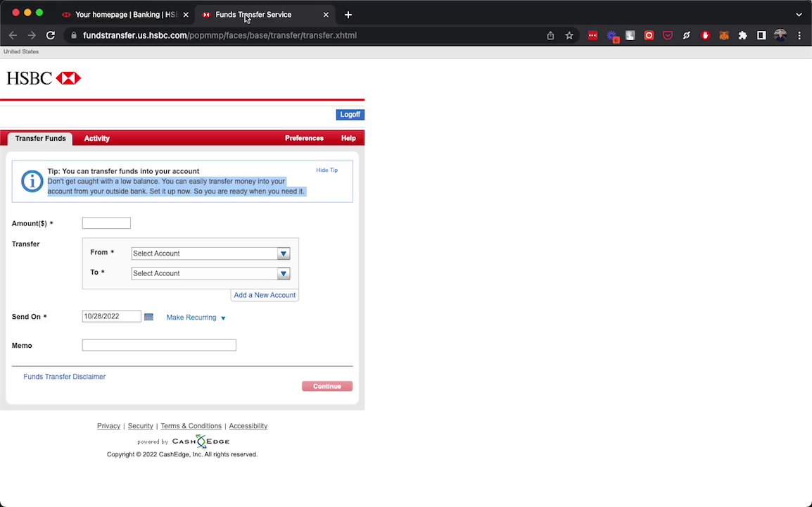Go forward with the browser forward arrow
The height and width of the screenshot is (507, 812).
tap(32, 35)
